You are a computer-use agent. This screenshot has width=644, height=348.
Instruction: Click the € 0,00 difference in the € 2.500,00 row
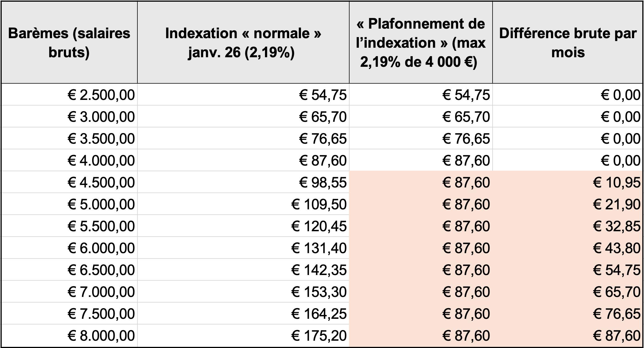click(x=620, y=95)
